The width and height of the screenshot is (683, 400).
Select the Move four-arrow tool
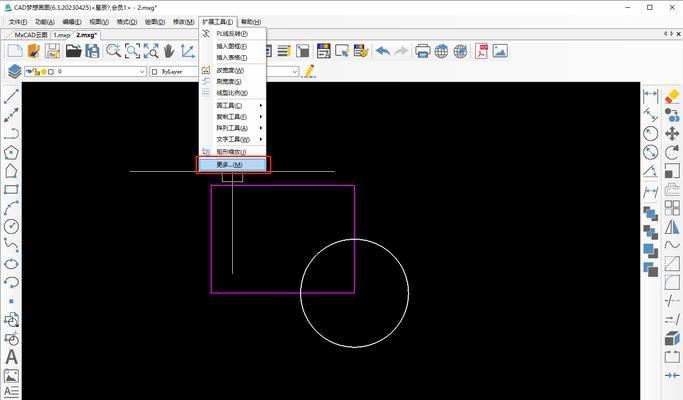(x=672, y=133)
